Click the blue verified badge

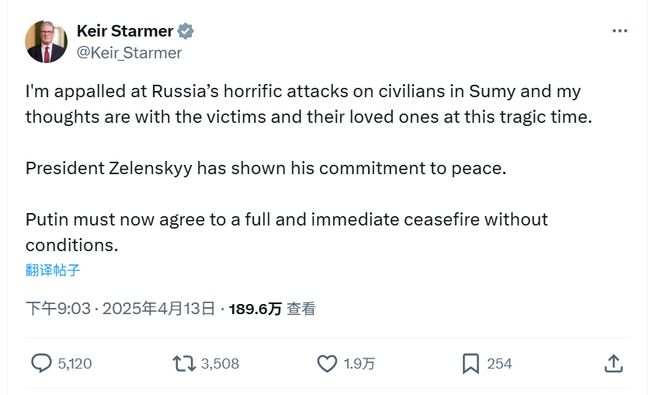[x=186, y=31]
